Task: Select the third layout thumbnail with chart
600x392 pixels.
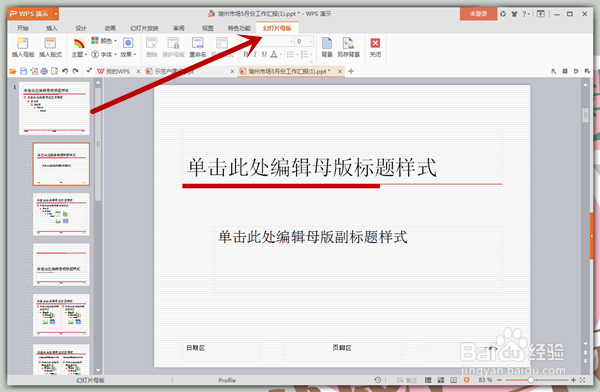Action: click(61, 214)
